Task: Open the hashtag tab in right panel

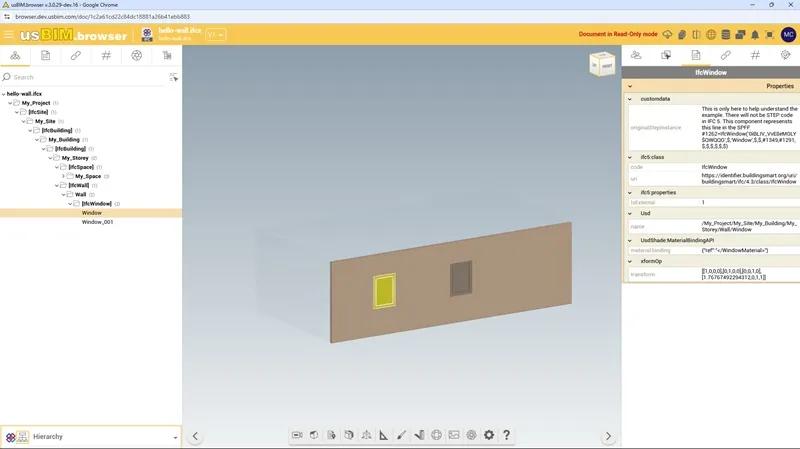Action: click(x=755, y=55)
